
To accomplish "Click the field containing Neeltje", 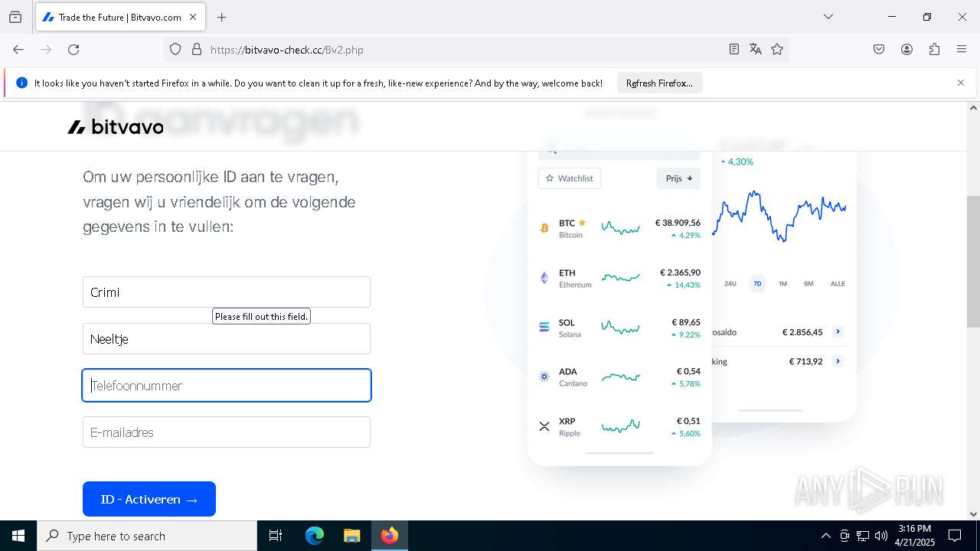I will coord(227,339).
